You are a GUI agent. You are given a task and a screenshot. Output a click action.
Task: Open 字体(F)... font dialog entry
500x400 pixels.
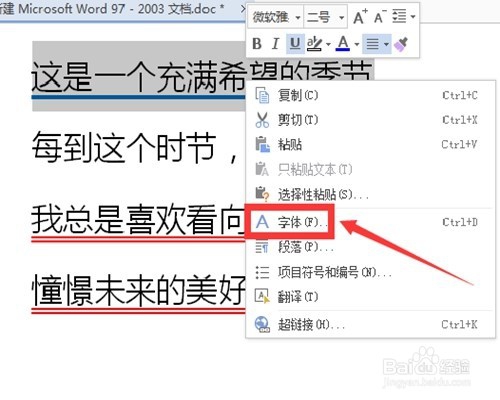370,222
